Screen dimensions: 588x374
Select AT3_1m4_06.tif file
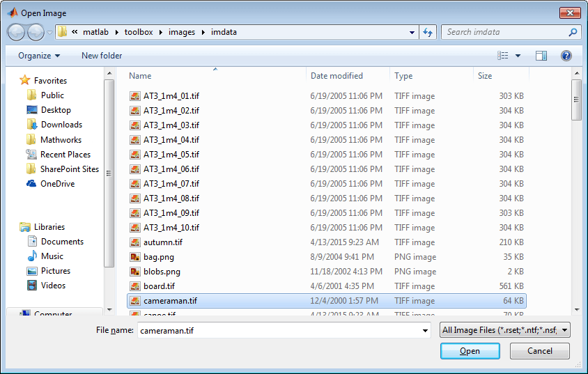tap(171, 169)
